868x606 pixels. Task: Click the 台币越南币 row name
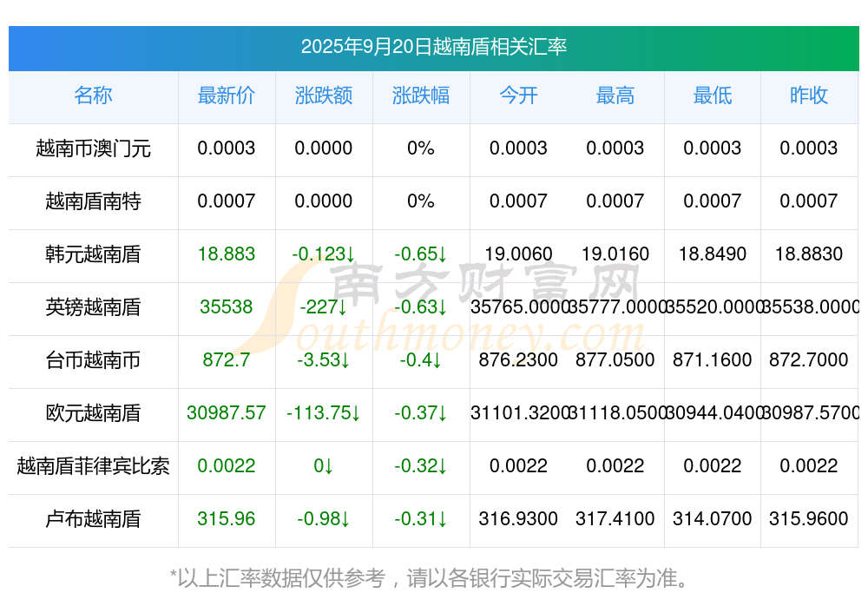pos(93,360)
